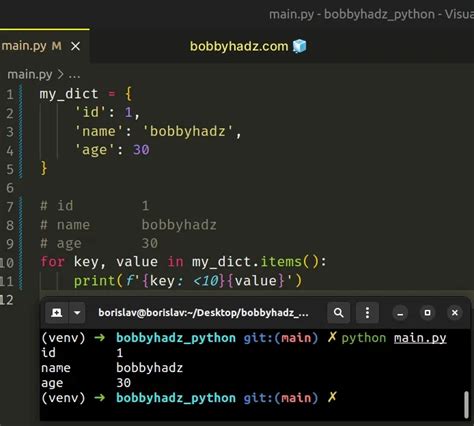Click the 'bobbyhadz' string on line 3

188,131
